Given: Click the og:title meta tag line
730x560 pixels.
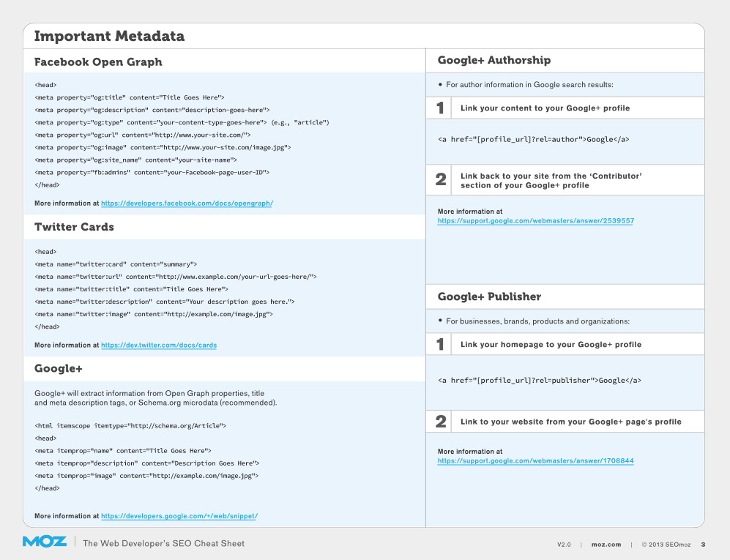Looking at the screenshot, I should [x=130, y=97].
